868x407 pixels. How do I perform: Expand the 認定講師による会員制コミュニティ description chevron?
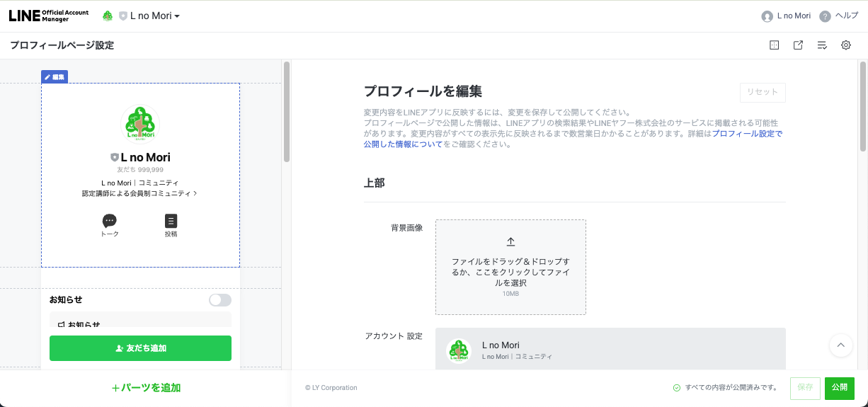pyautogui.click(x=195, y=193)
